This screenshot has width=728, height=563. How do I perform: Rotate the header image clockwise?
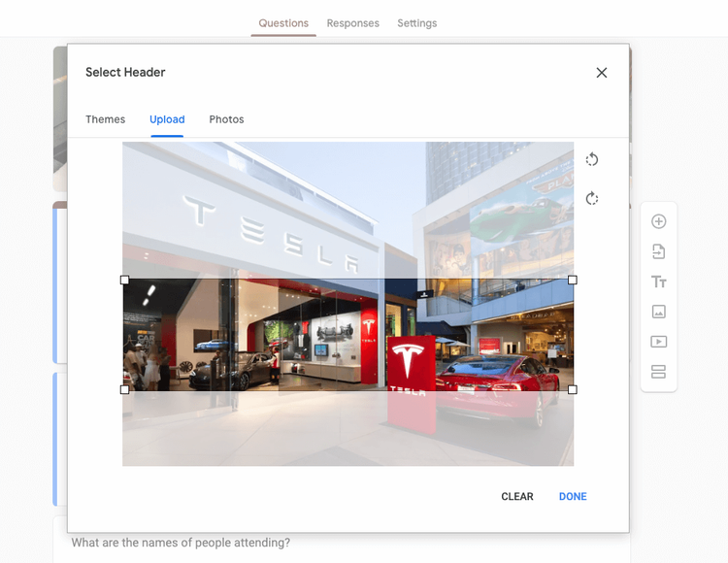point(592,199)
